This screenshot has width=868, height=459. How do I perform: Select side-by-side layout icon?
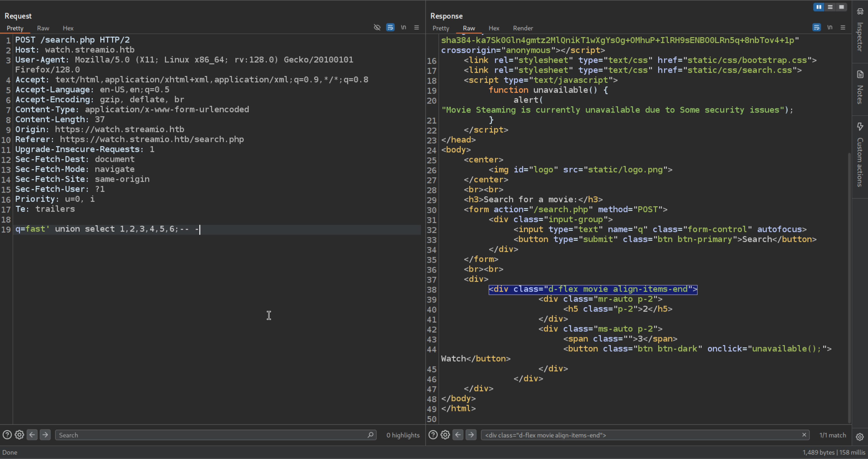818,7
